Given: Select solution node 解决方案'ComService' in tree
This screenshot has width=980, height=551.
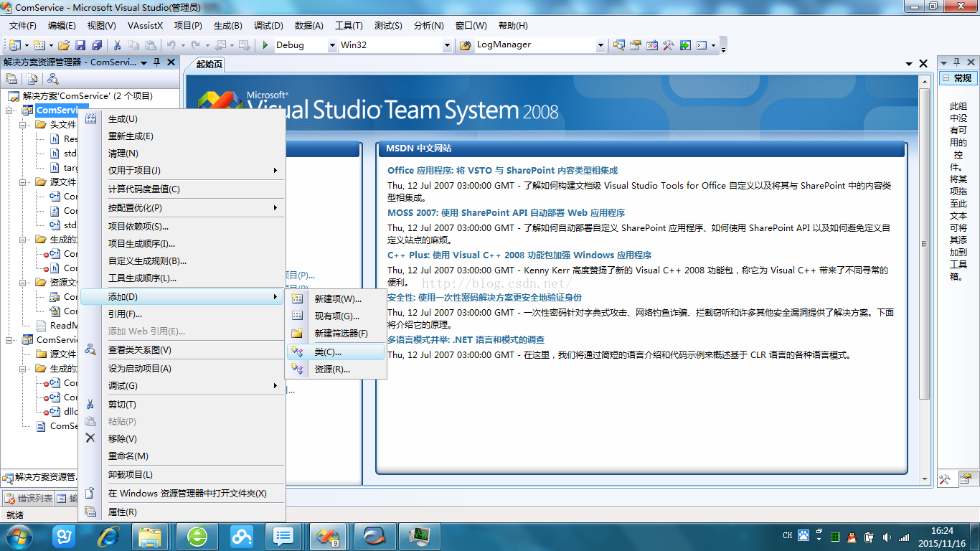Looking at the screenshot, I should click(88, 95).
